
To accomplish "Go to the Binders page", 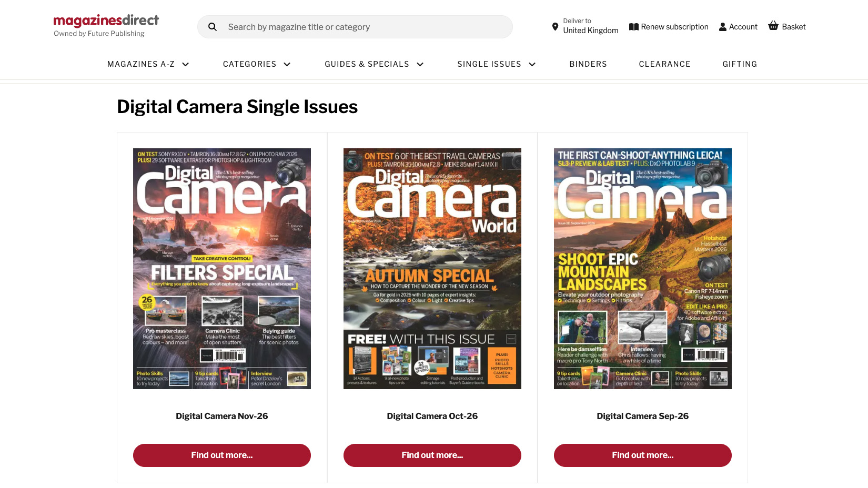I will (x=588, y=64).
